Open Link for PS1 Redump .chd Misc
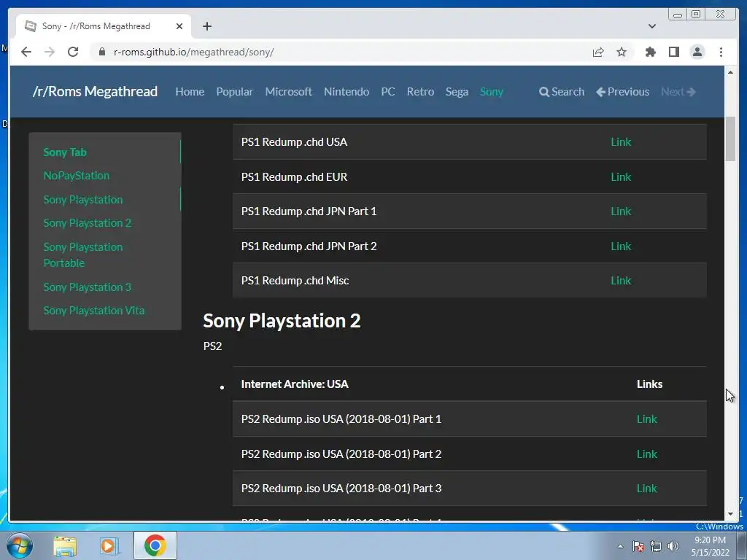This screenshot has height=560, width=747. point(621,281)
